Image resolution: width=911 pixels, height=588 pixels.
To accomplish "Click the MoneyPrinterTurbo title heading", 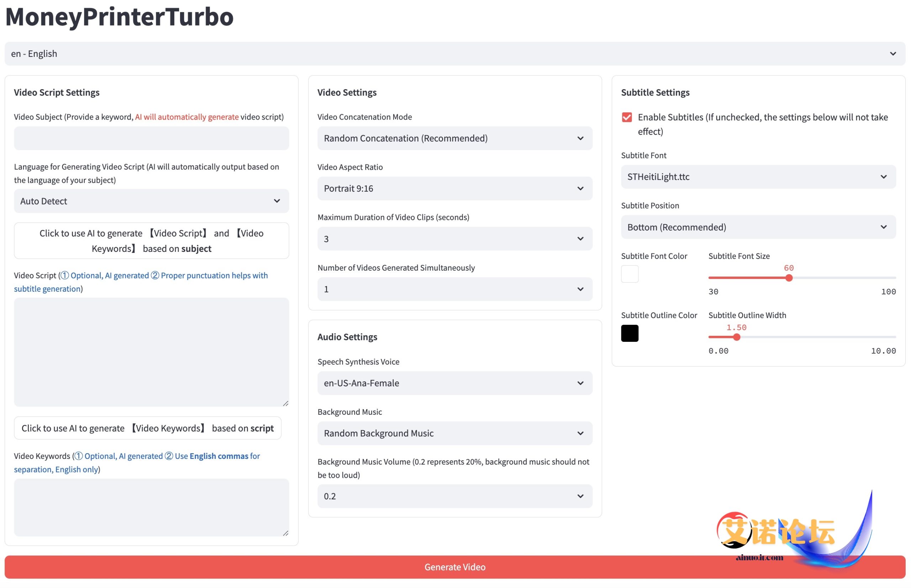I will click(120, 17).
